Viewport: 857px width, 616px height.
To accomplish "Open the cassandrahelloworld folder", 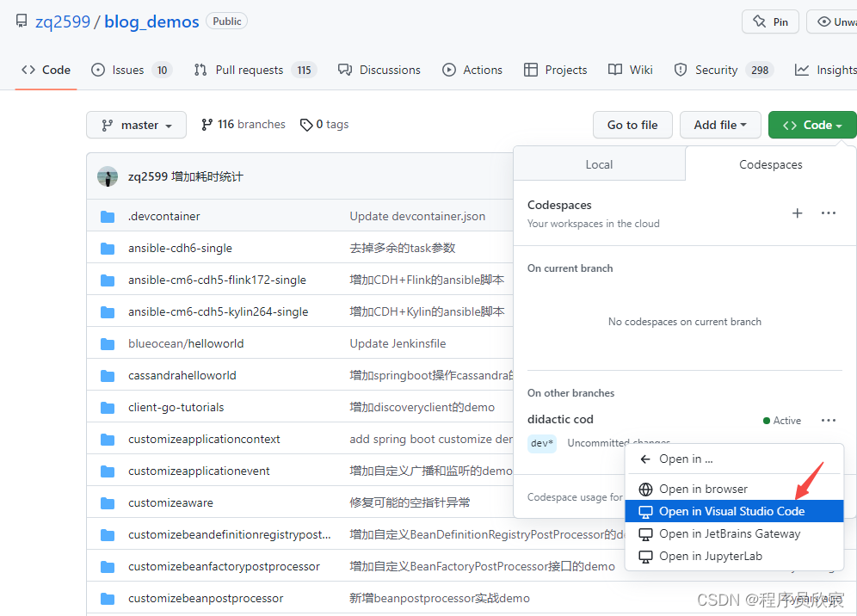I will point(182,375).
